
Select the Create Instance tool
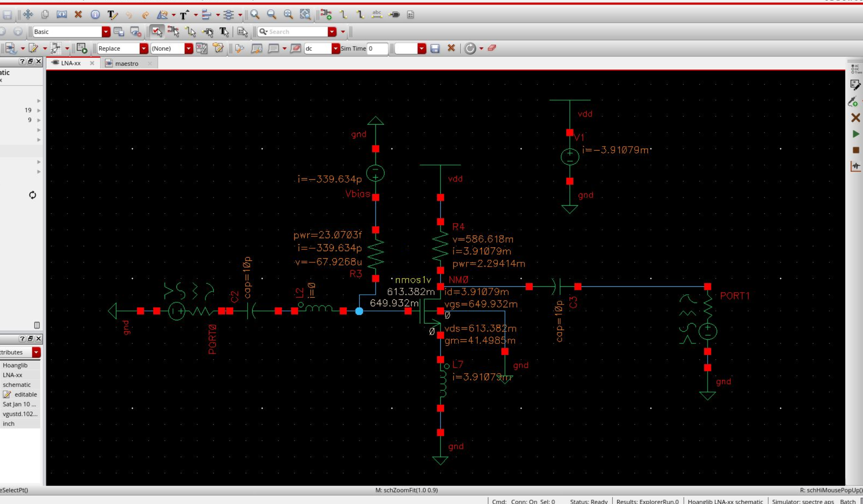click(326, 14)
